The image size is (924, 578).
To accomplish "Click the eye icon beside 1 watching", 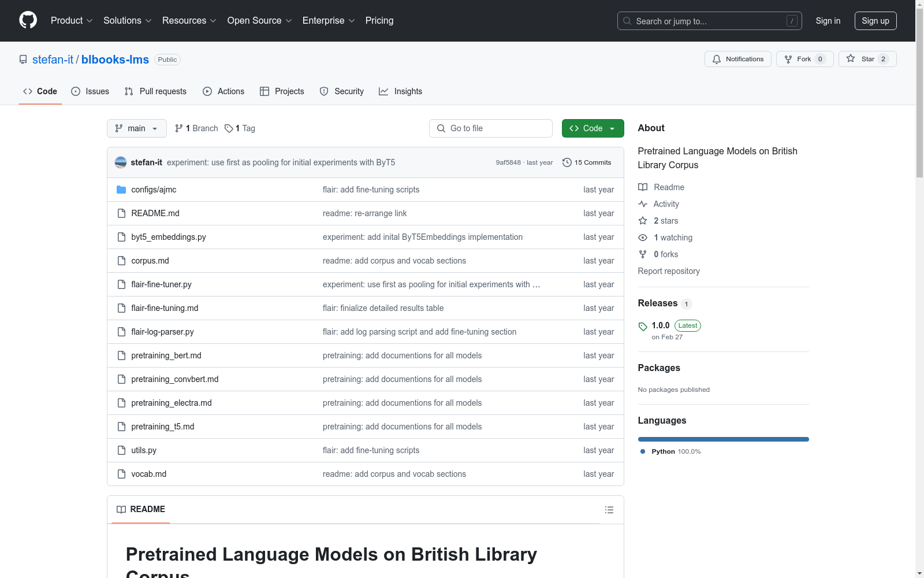I will click(x=643, y=238).
